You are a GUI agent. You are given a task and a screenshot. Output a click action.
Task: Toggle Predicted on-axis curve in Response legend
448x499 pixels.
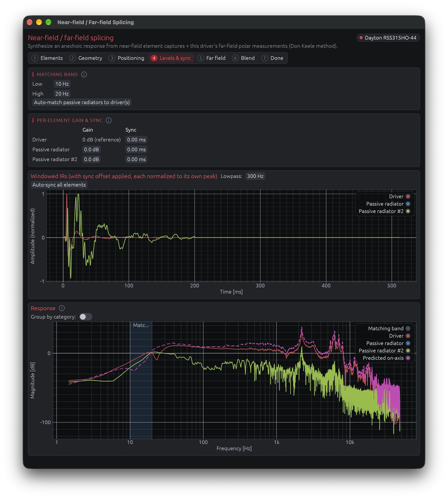coord(408,358)
